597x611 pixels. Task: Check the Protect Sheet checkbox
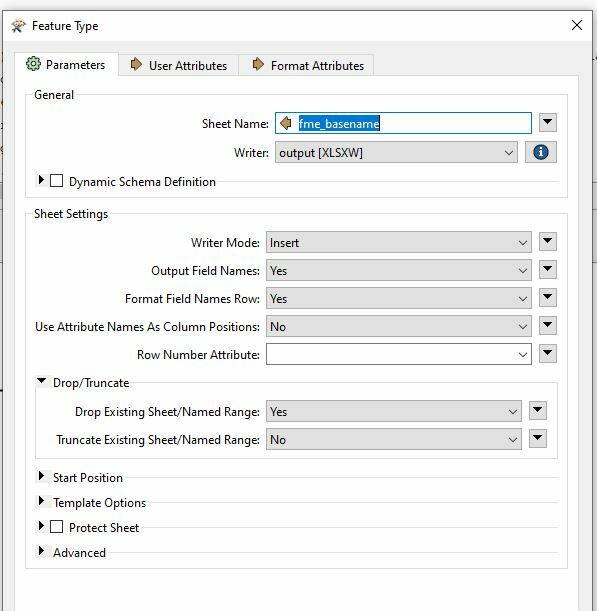point(57,527)
